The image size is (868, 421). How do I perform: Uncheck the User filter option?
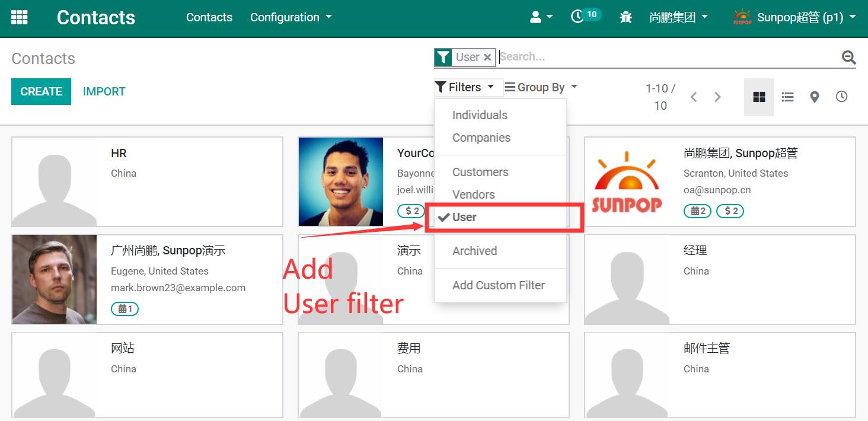click(x=464, y=217)
